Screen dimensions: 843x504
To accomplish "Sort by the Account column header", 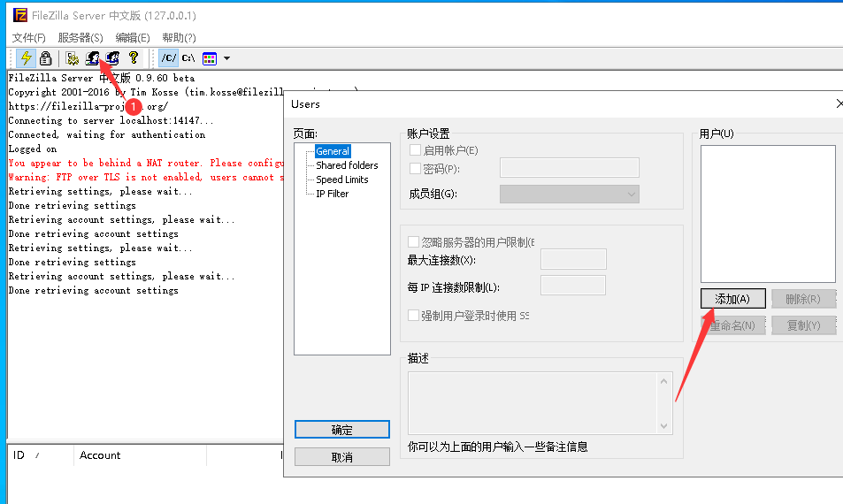I will tap(140, 455).
